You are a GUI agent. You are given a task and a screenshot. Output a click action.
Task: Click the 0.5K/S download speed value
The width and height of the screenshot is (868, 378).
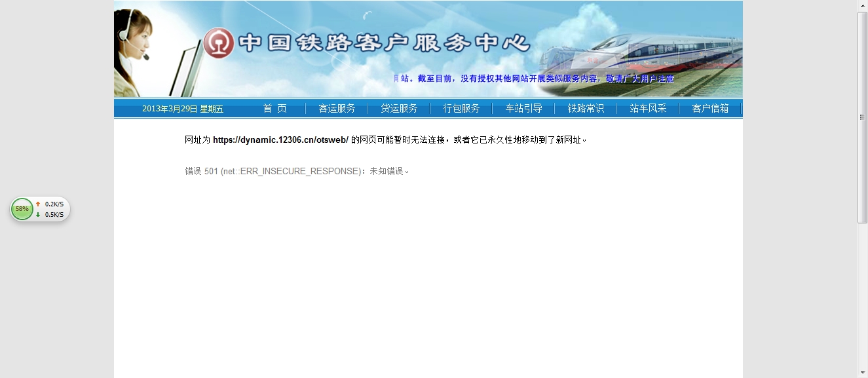[x=54, y=214]
